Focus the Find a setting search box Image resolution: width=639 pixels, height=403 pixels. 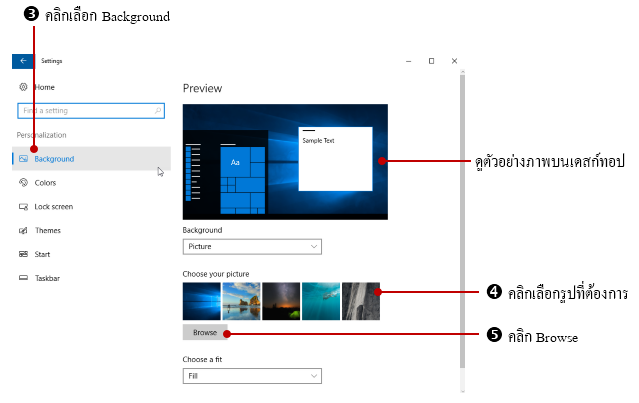tap(91, 111)
